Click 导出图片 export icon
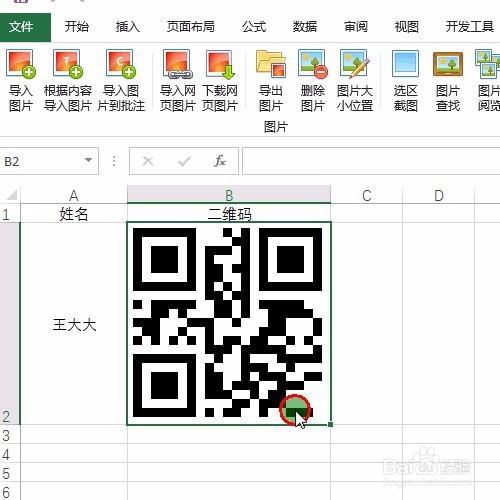 tap(271, 64)
